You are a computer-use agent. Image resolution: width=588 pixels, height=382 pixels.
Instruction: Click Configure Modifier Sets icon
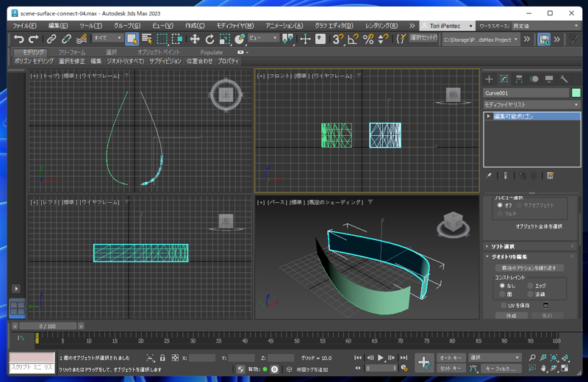[x=550, y=176]
